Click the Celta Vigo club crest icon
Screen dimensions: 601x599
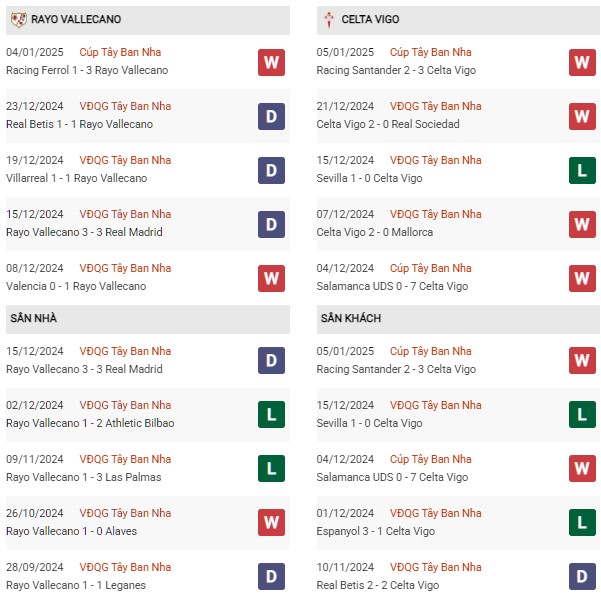[x=329, y=20]
